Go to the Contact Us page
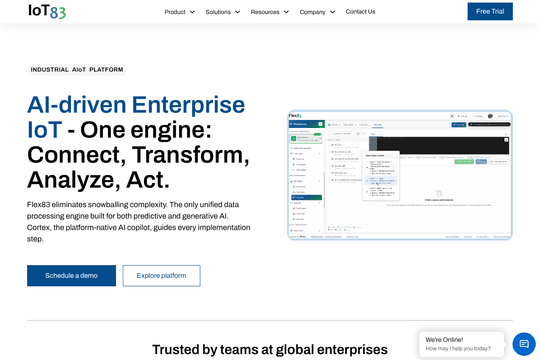This screenshot has width=540, height=360. (x=360, y=12)
